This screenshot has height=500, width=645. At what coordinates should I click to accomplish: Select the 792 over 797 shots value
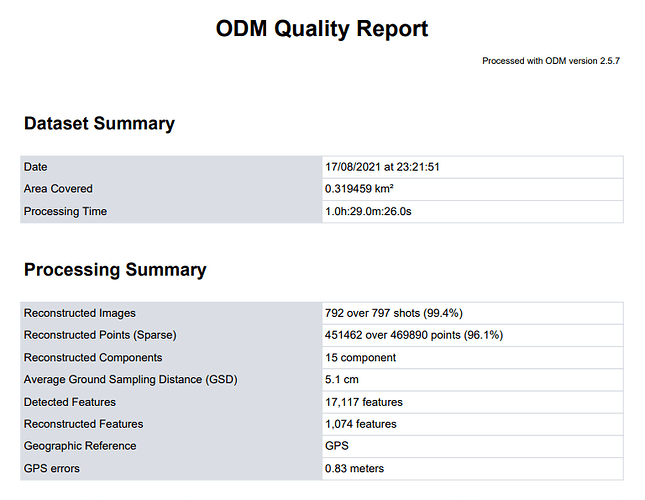pos(393,313)
